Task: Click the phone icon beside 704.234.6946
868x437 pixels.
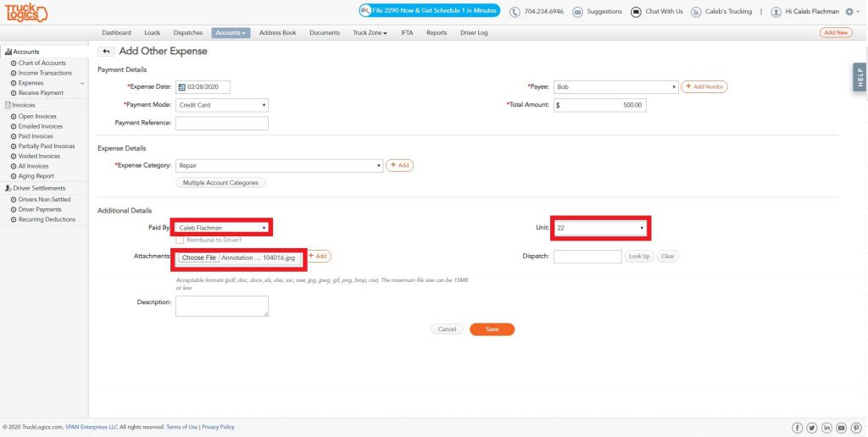Action: pyautogui.click(x=515, y=12)
